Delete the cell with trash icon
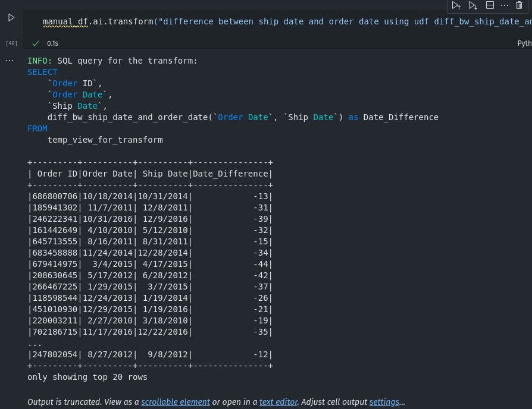 coord(519,5)
